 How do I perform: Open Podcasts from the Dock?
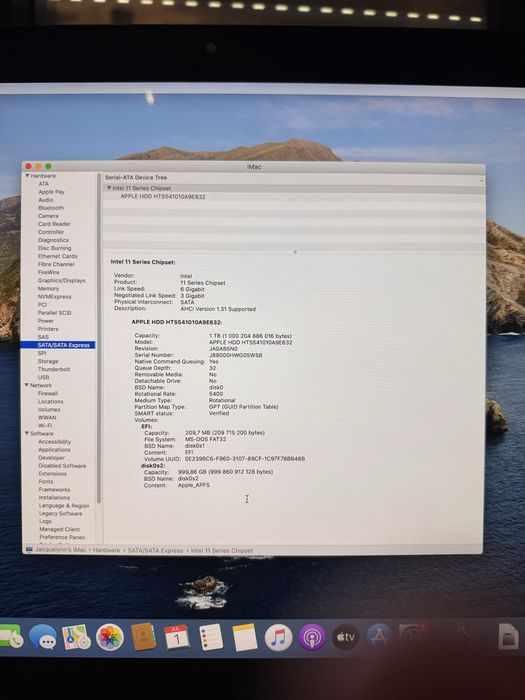(312, 637)
